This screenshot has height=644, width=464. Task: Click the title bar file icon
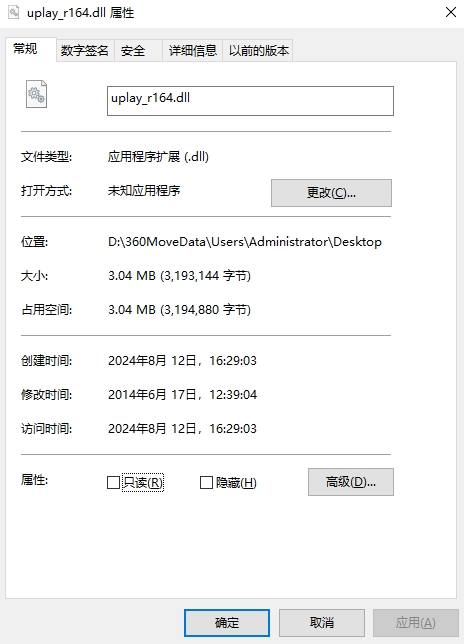(14, 13)
